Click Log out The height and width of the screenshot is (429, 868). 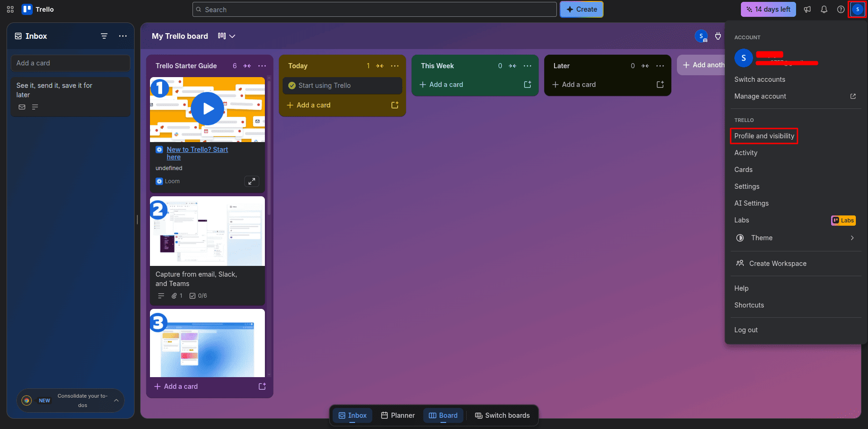pos(746,330)
